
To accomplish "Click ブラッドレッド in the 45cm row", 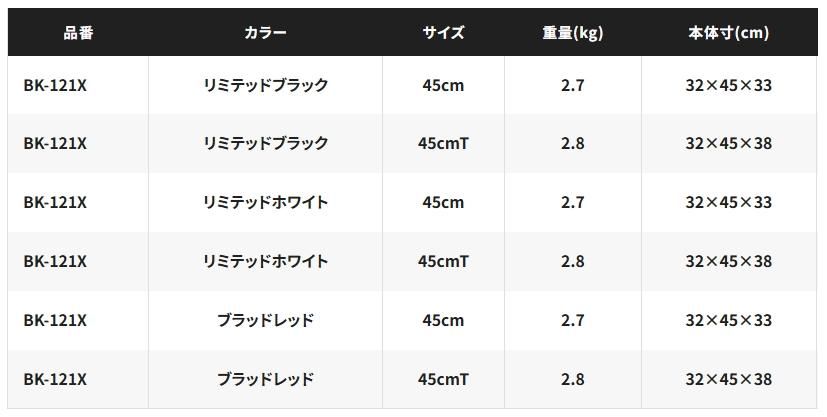I will pyautogui.click(x=265, y=320).
